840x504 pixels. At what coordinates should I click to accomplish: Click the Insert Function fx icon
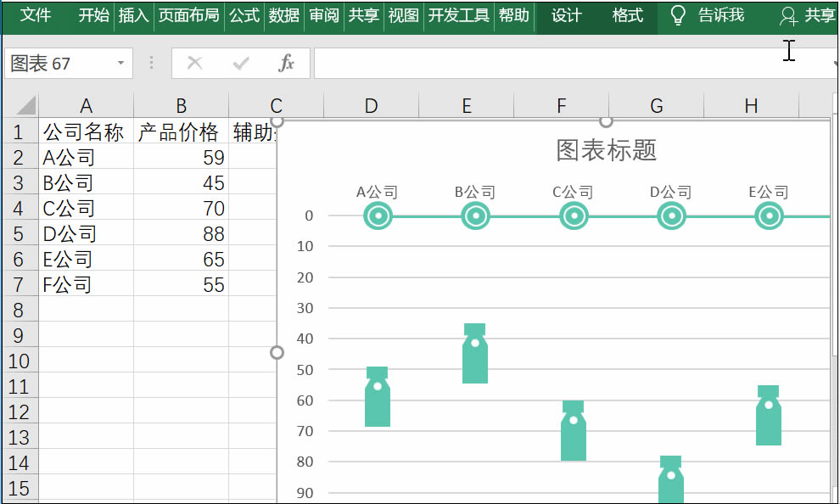286,63
